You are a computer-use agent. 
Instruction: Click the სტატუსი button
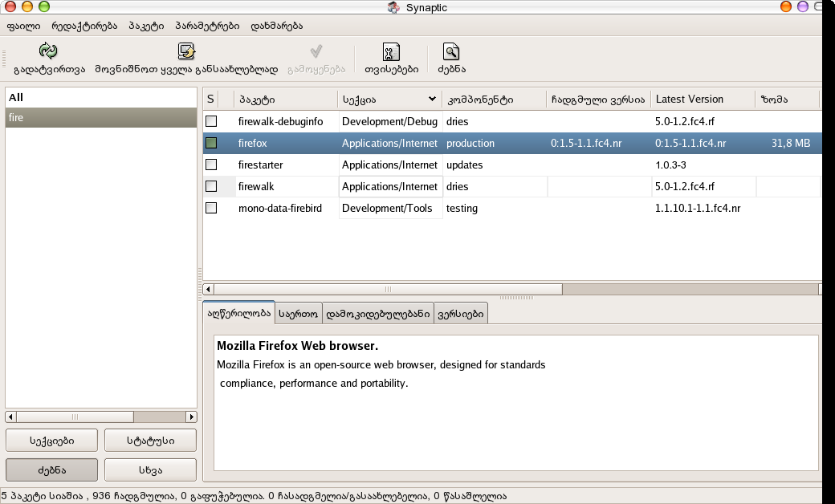(x=150, y=440)
